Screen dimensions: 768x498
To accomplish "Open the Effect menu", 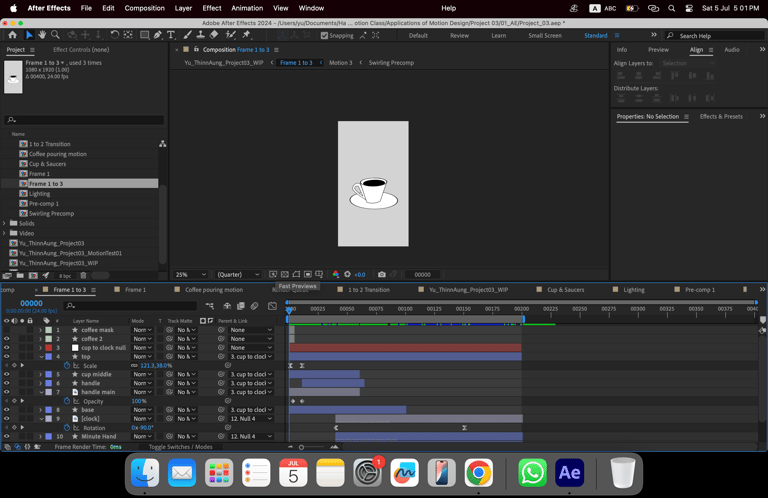I will (212, 8).
